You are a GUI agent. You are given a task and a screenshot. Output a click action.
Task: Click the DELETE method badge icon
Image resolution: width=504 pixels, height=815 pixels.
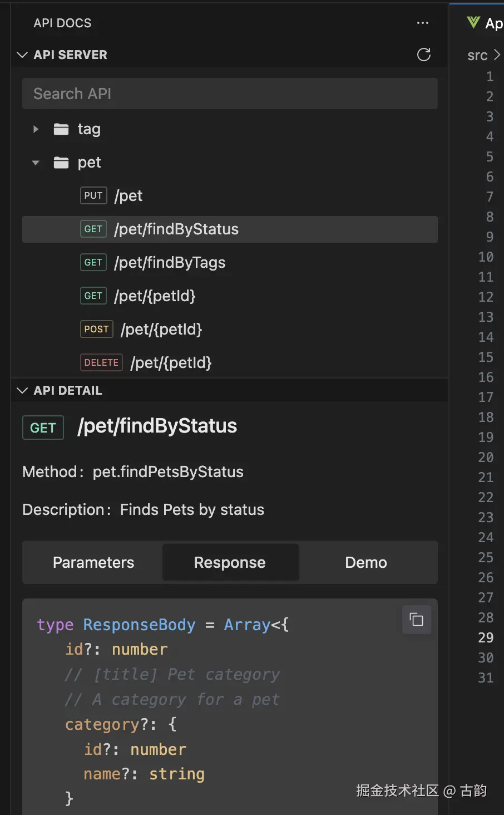pyautogui.click(x=101, y=363)
